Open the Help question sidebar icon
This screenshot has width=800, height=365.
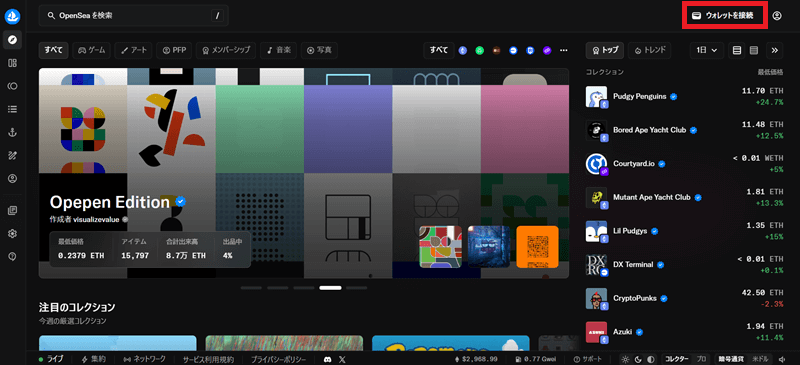coord(12,256)
